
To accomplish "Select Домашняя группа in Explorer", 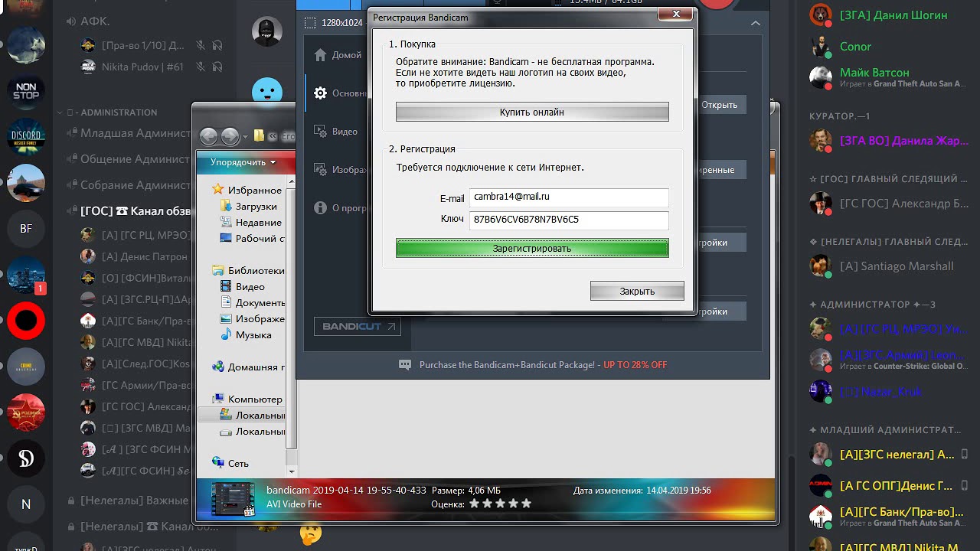I will 249,367.
